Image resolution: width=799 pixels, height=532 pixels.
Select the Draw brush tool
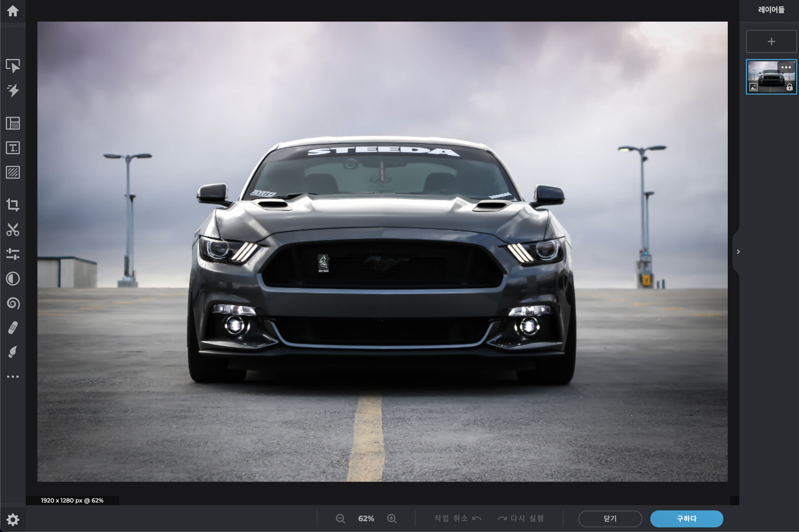(x=13, y=352)
